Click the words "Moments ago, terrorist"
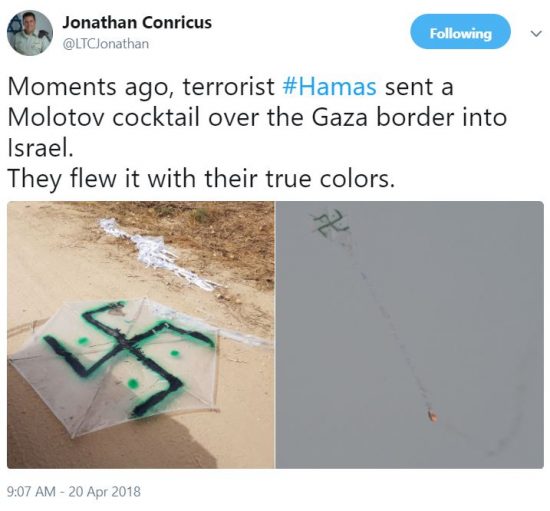The image size is (550, 511). point(141,87)
